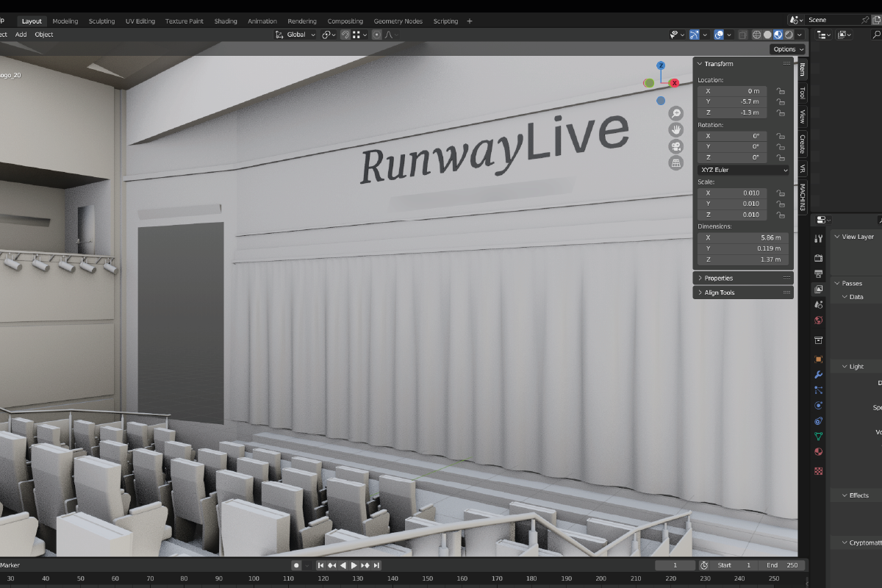Viewport: 882px width, 588px height.
Task: Open the Output properties printer icon
Action: 819,273
